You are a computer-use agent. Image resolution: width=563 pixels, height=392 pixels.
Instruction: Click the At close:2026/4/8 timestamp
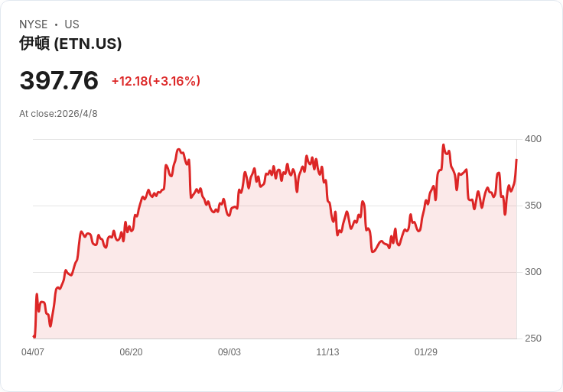pos(58,114)
